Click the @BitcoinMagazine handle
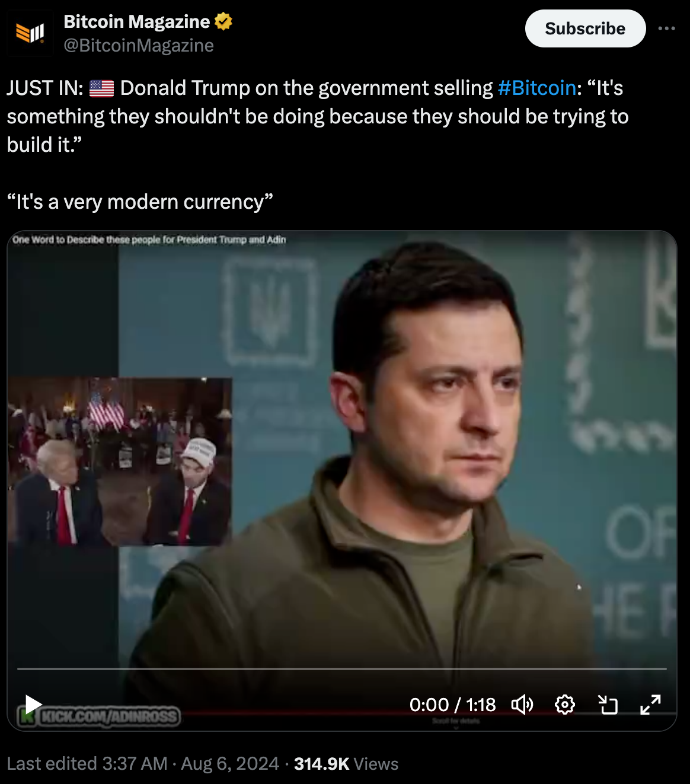Image resolution: width=690 pixels, height=784 pixels. pyautogui.click(x=139, y=46)
